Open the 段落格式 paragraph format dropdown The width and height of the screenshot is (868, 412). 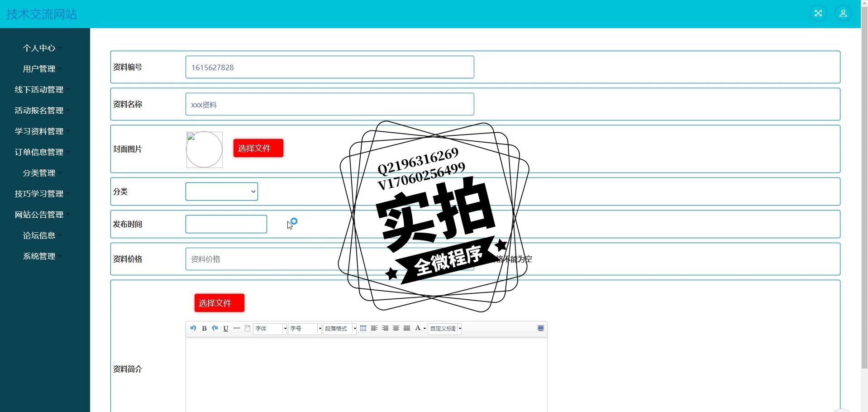click(340, 329)
